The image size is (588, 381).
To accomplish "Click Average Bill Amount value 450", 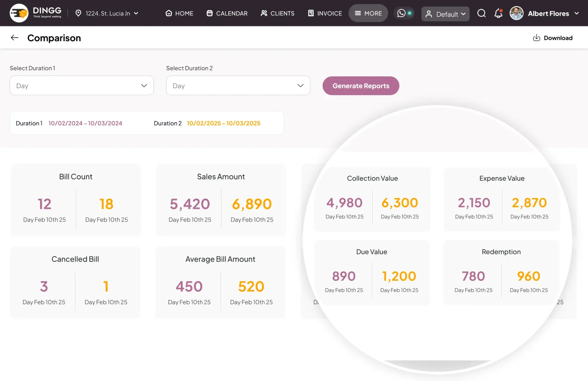I will coord(189,286).
